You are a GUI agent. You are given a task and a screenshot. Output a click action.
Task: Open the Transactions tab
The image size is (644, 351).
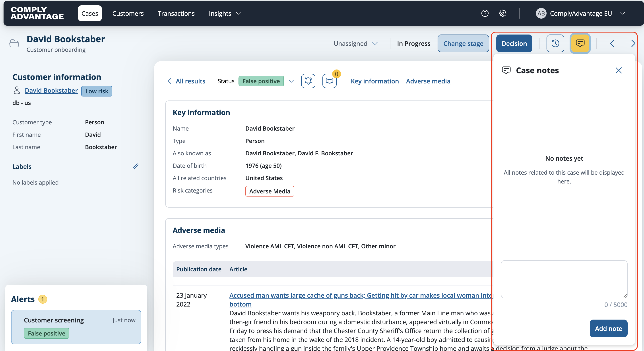click(176, 13)
